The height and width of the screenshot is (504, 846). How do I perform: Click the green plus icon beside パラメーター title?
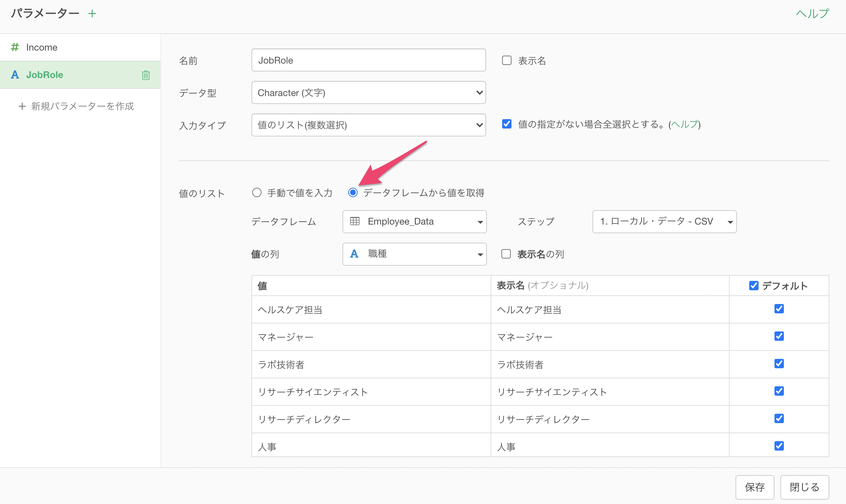[92, 14]
